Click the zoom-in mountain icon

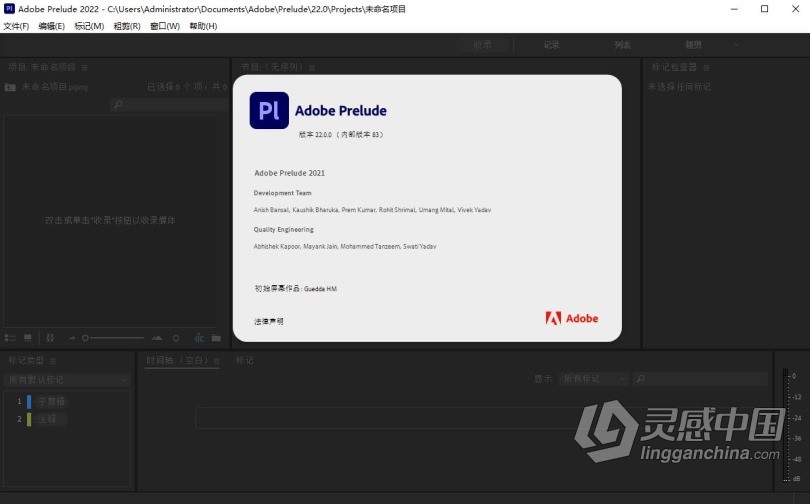tap(157, 338)
